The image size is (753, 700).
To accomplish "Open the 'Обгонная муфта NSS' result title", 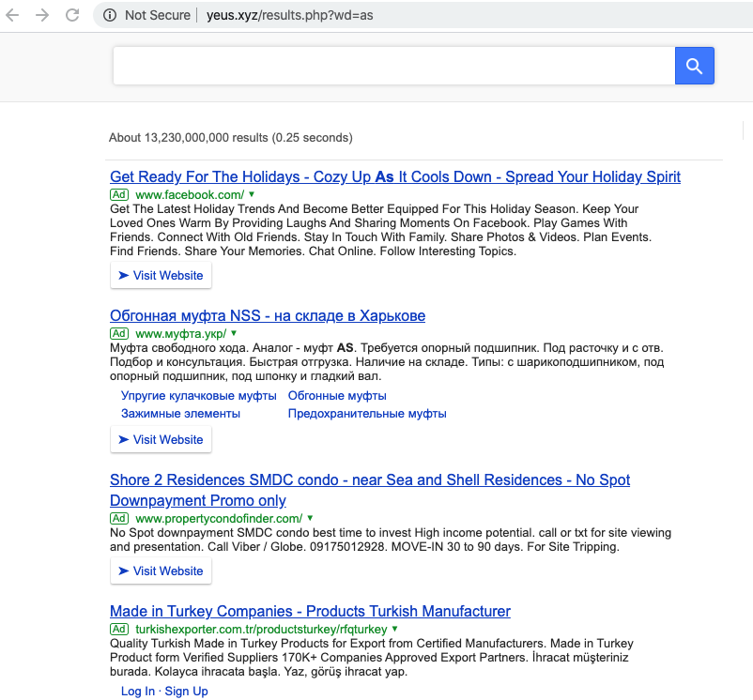I will [x=268, y=315].
